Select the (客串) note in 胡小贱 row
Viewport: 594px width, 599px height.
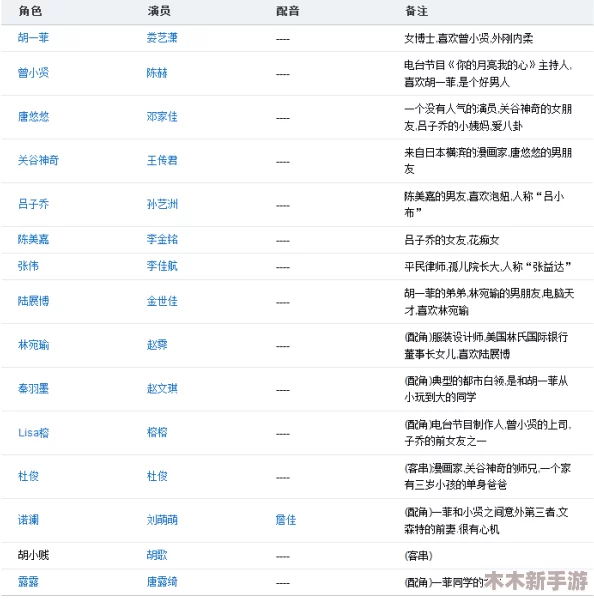pos(418,556)
